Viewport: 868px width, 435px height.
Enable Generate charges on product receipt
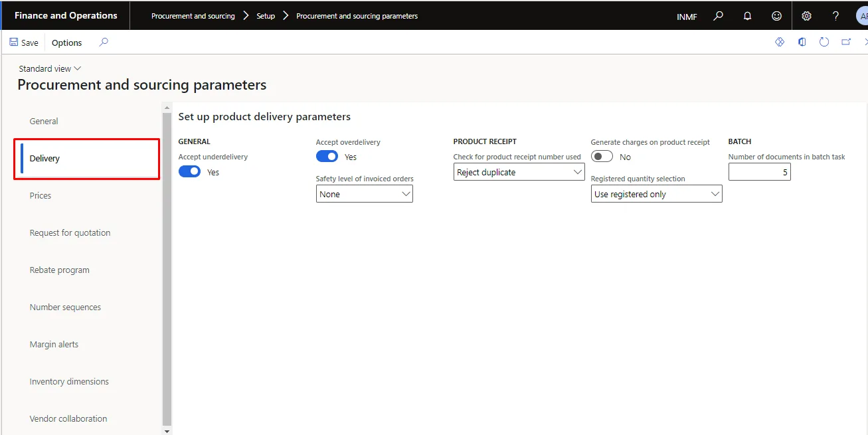pos(602,157)
